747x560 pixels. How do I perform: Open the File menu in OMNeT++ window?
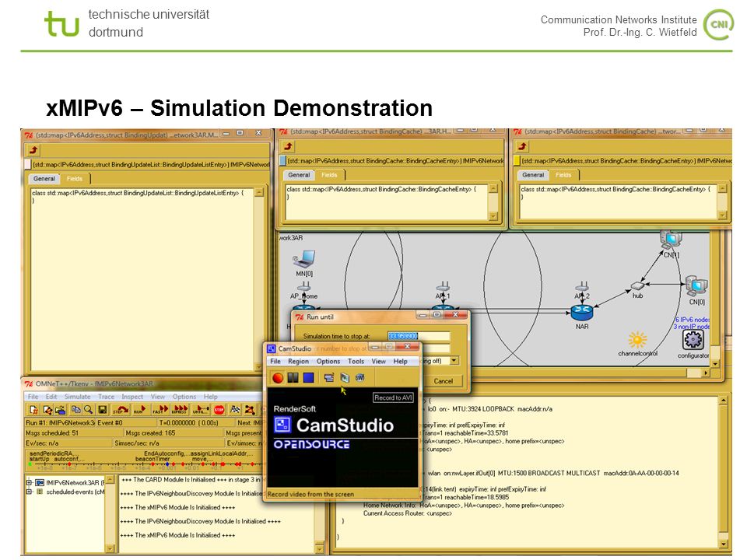coord(33,396)
